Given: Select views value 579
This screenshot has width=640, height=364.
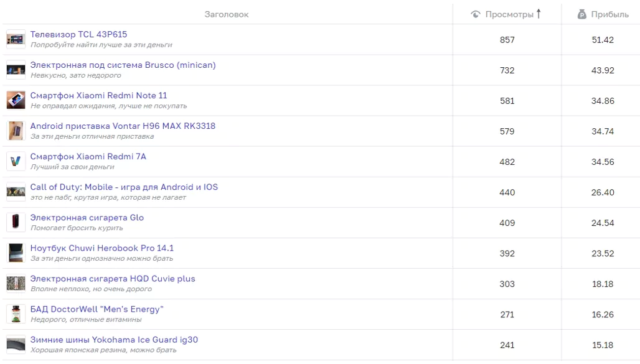Looking at the screenshot, I should (507, 131).
